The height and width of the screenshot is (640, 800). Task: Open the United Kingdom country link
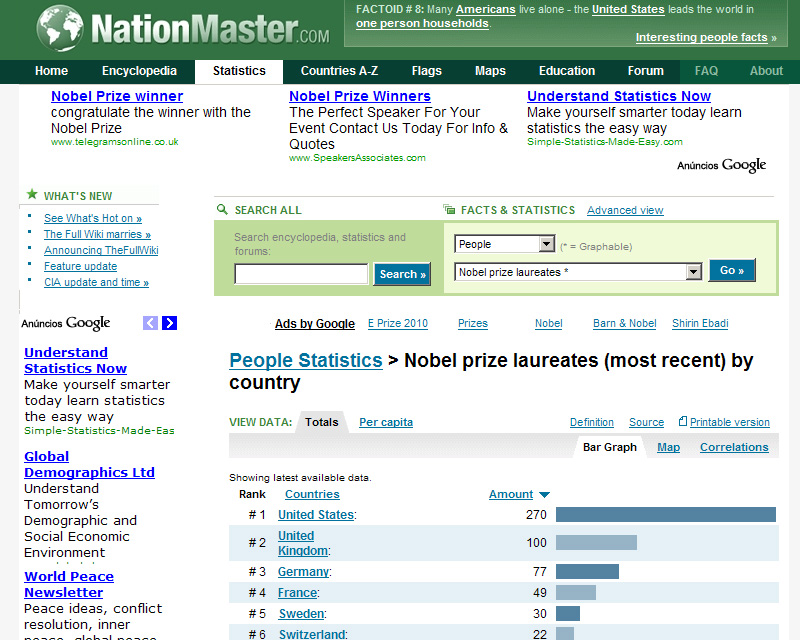303,543
